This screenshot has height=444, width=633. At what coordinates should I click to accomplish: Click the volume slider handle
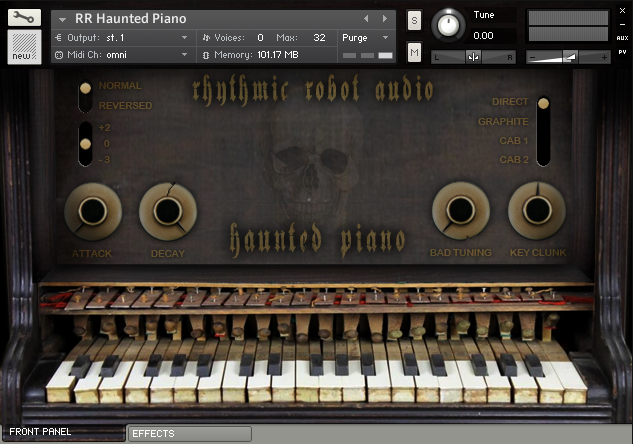(x=570, y=57)
